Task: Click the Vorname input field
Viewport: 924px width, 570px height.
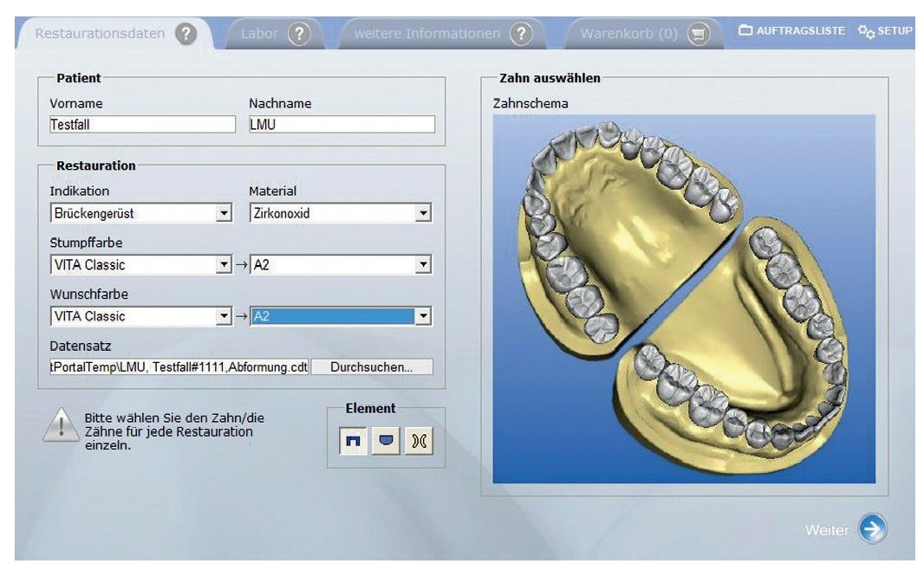Action: tap(142, 125)
